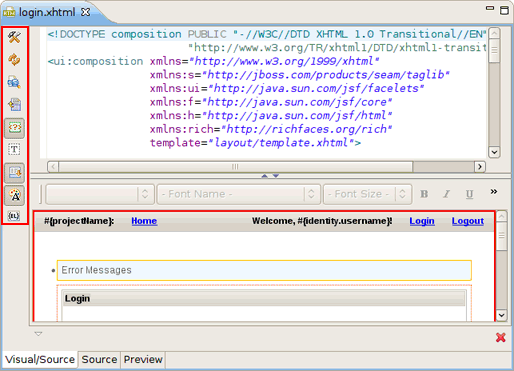Viewport: 514px width, 371px height.
Task: Toggle the selection bar visibility button
Action: pyautogui.click(x=14, y=173)
